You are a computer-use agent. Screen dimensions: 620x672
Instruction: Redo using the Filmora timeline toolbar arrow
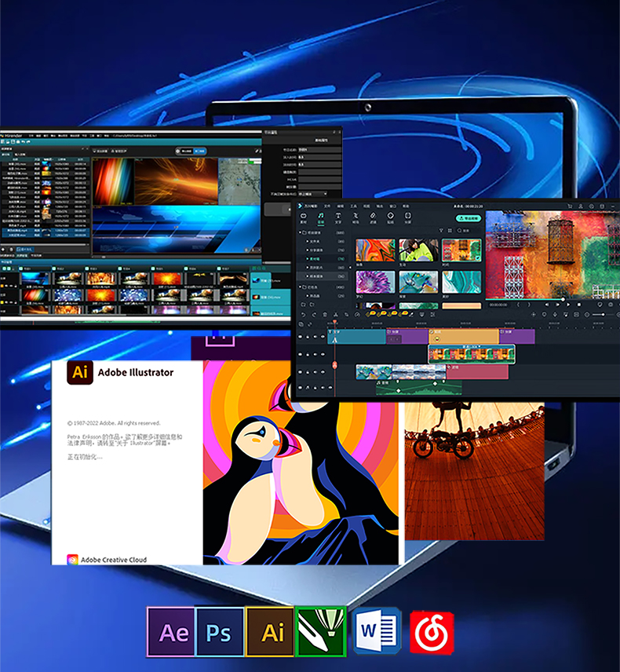314,315
